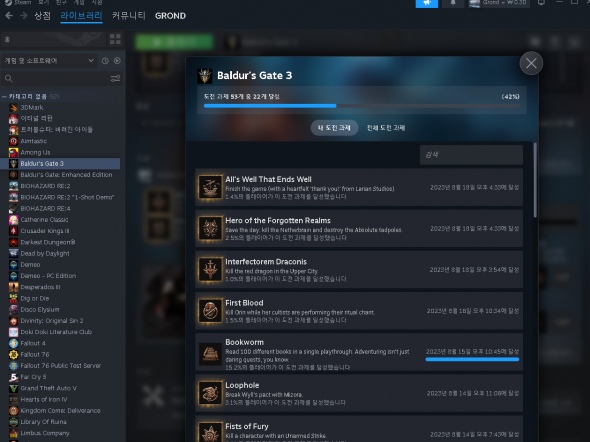Image resolution: width=590 pixels, height=442 pixels.
Task: Open the GROND profile tab
Action: pos(170,16)
